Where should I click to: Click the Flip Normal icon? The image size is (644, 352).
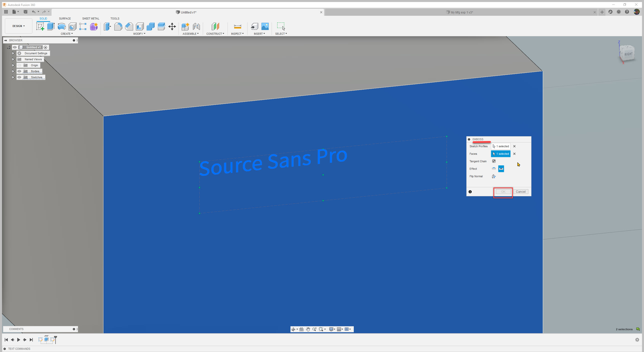(494, 176)
